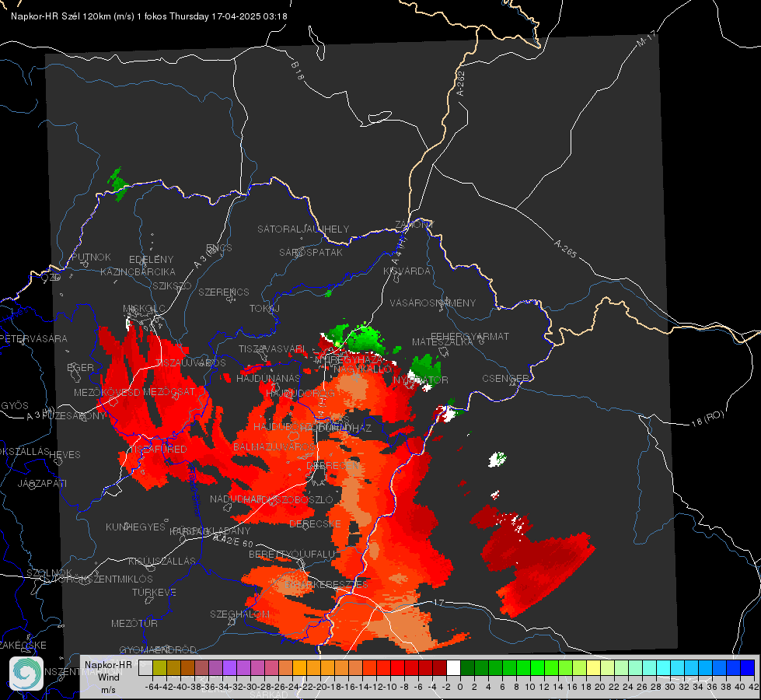Click the FEHÉRGYARMAT city label
The height and width of the screenshot is (700, 761).
470,336
